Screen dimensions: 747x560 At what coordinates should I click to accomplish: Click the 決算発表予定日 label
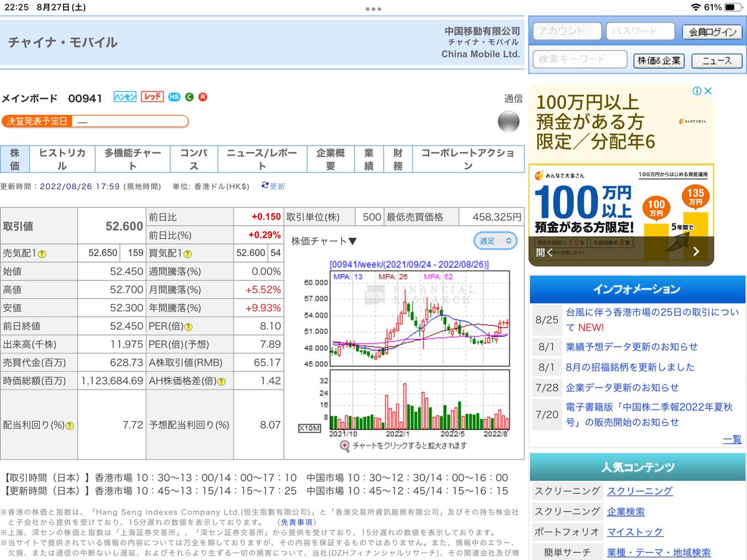pyautogui.click(x=36, y=121)
